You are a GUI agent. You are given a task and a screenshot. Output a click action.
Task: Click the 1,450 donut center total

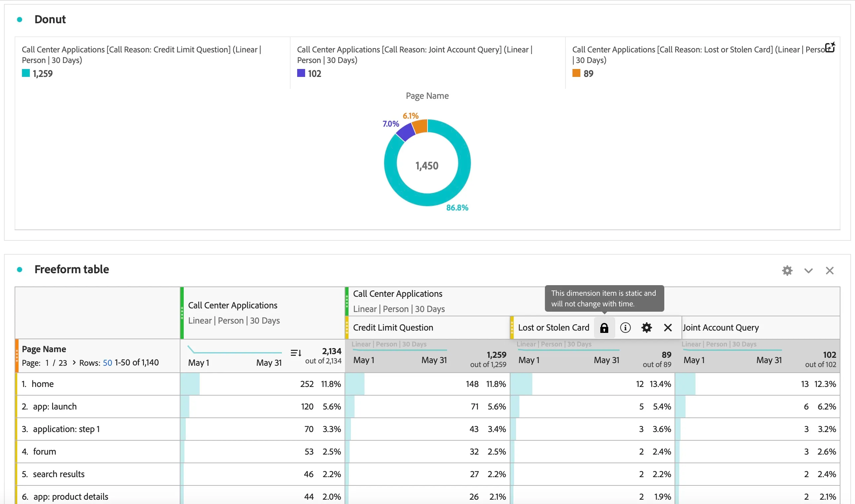[x=427, y=166]
